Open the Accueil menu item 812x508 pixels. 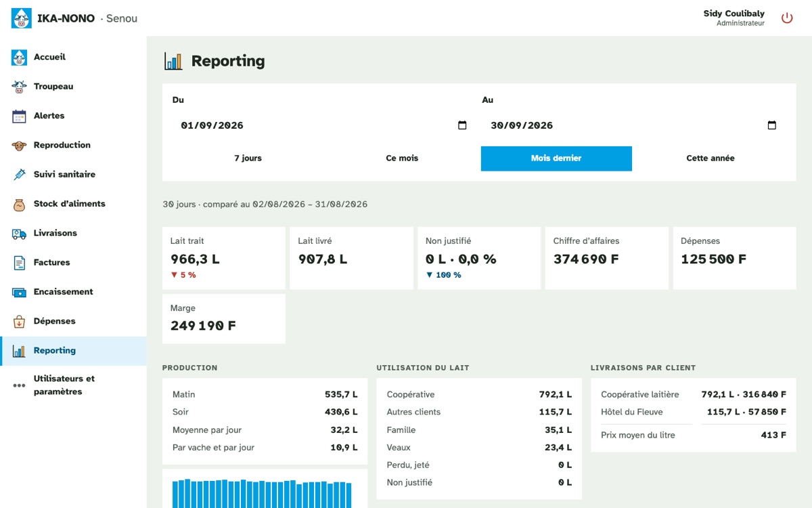coord(73,58)
